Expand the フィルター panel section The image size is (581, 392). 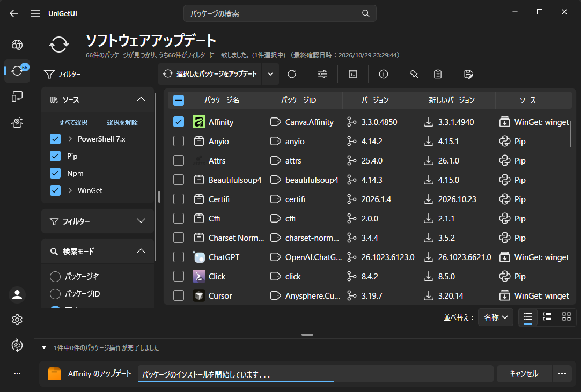(98, 221)
